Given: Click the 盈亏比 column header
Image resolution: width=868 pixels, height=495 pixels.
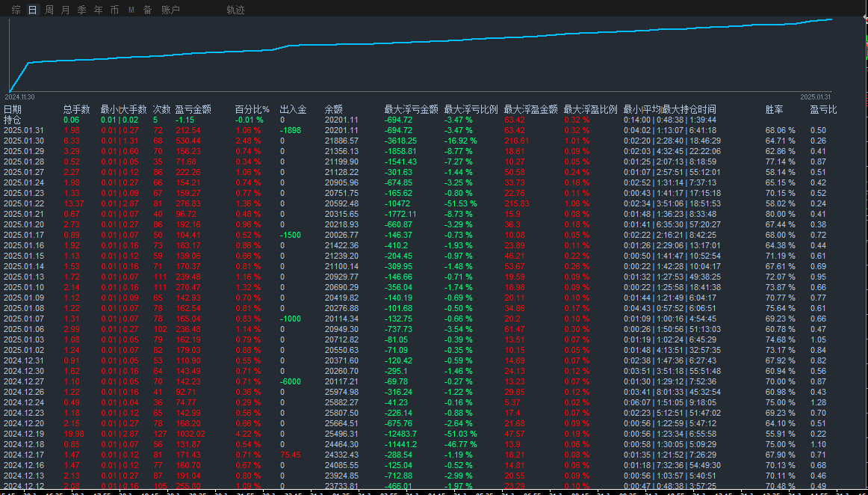Looking at the screenshot, I should [x=824, y=109].
